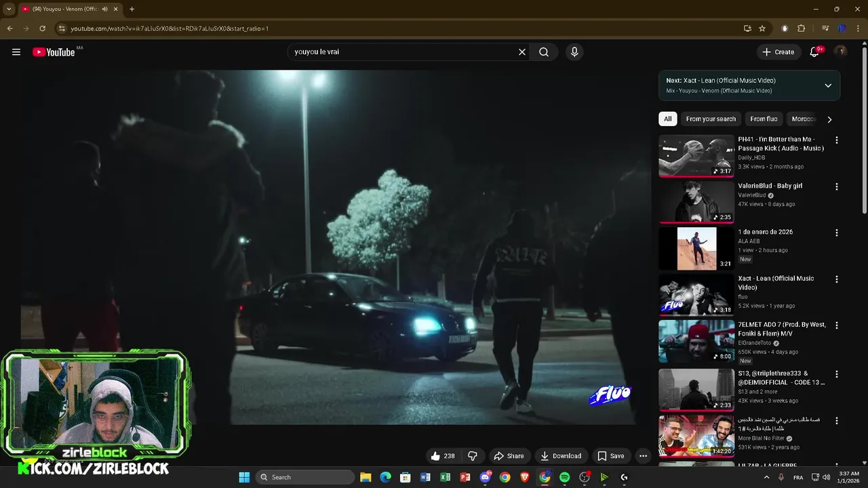Bookmark this page with star
The width and height of the screenshot is (868, 488).
tap(762, 28)
